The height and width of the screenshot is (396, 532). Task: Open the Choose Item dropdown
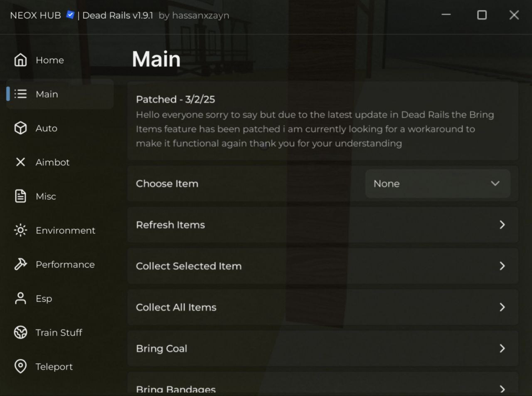pyautogui.click(x=437, y=183)
